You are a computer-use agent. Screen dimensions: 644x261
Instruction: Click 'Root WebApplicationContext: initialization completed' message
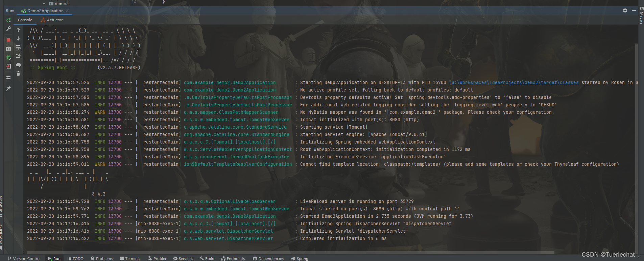click(x=385, y=149)
